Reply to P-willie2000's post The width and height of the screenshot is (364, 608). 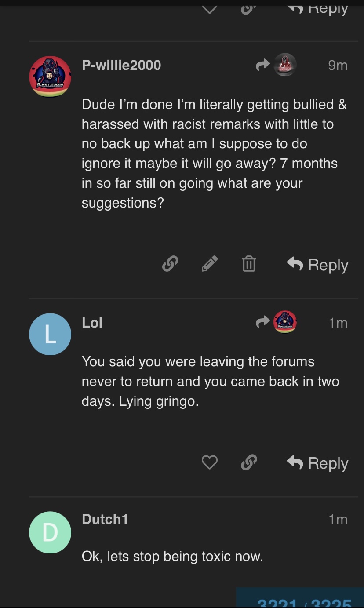pyautogui.click(x=318, y=265)
